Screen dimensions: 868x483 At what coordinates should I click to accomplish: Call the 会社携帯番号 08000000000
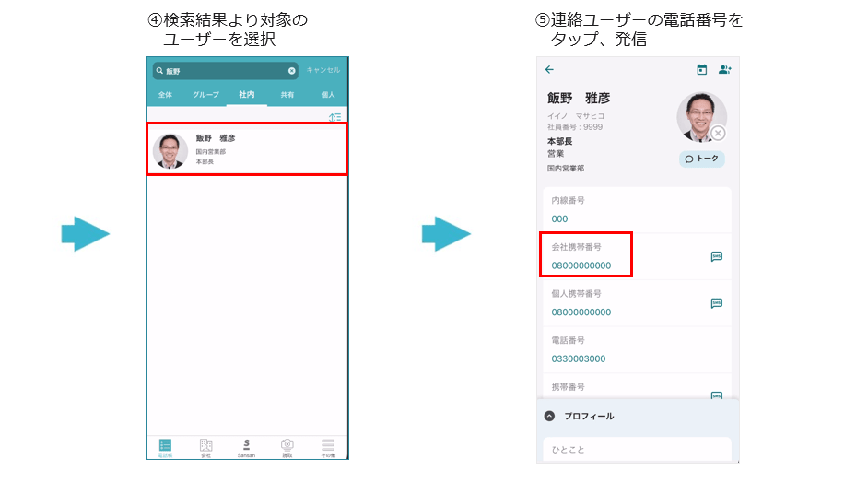(581, 265)
